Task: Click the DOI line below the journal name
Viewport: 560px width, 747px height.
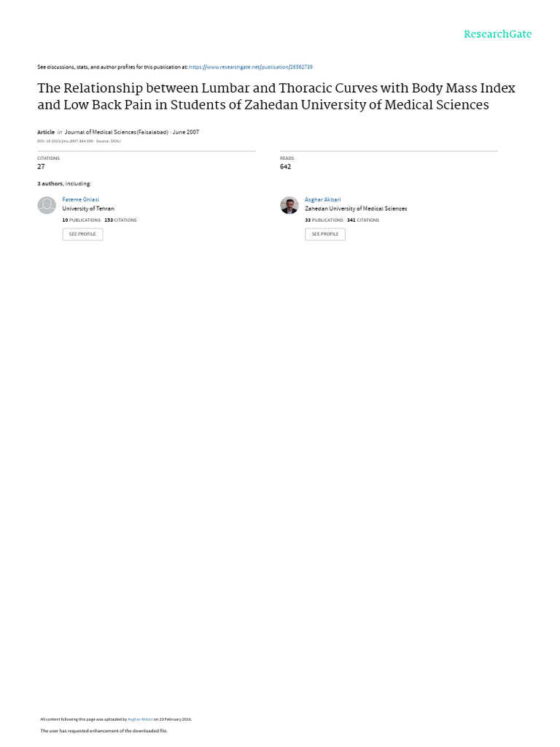Action: click(x=79, y=141)
